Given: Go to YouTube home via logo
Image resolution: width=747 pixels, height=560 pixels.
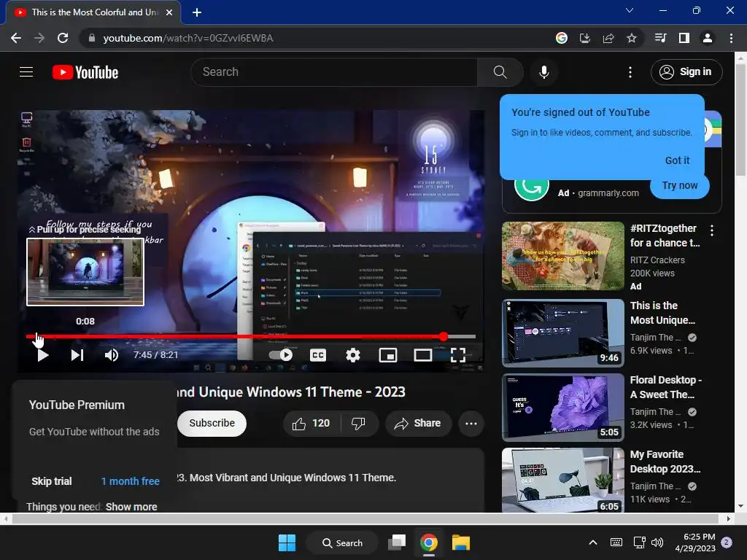Looking at the screenshot, I should [85, 72].
